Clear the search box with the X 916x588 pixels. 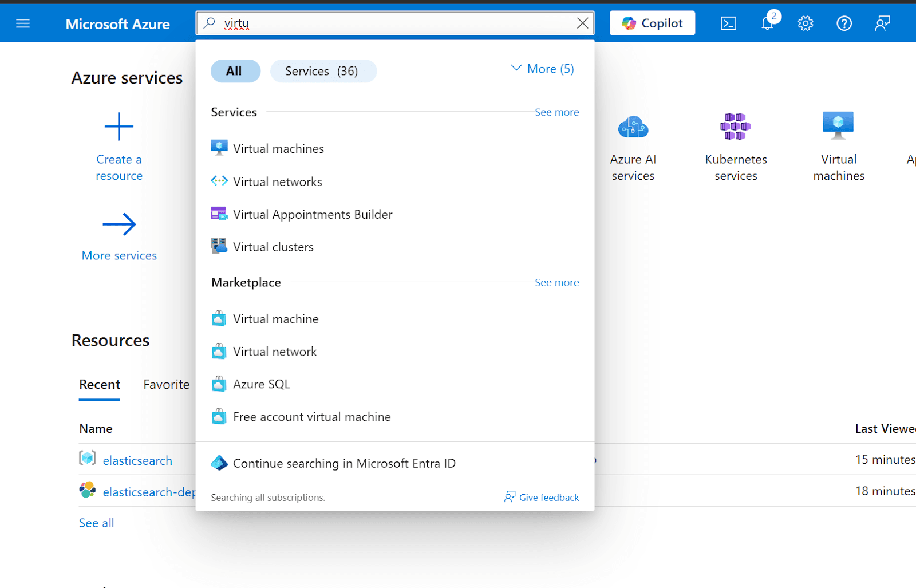pyautogui.click(x=583, y=23)
